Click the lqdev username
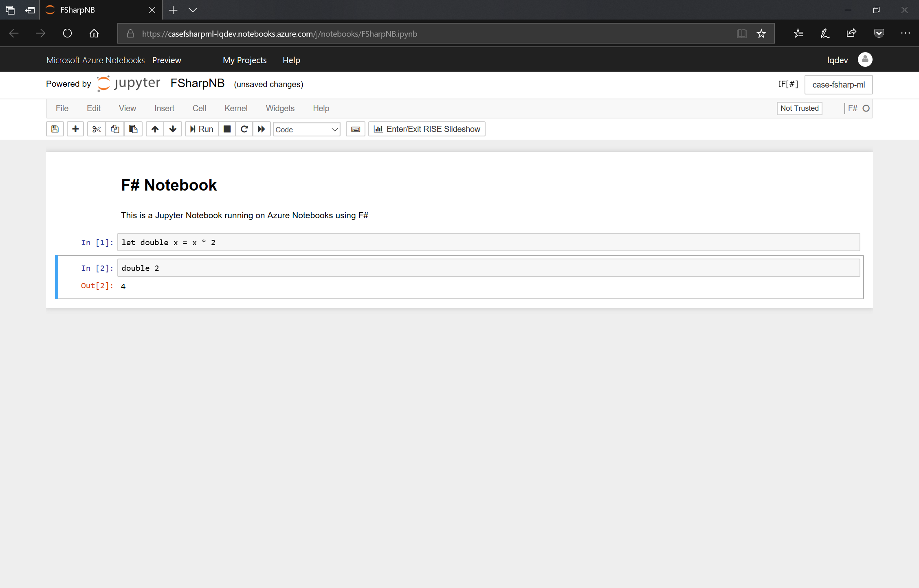This screenshot has height=588, width=919. pos(837,60)
